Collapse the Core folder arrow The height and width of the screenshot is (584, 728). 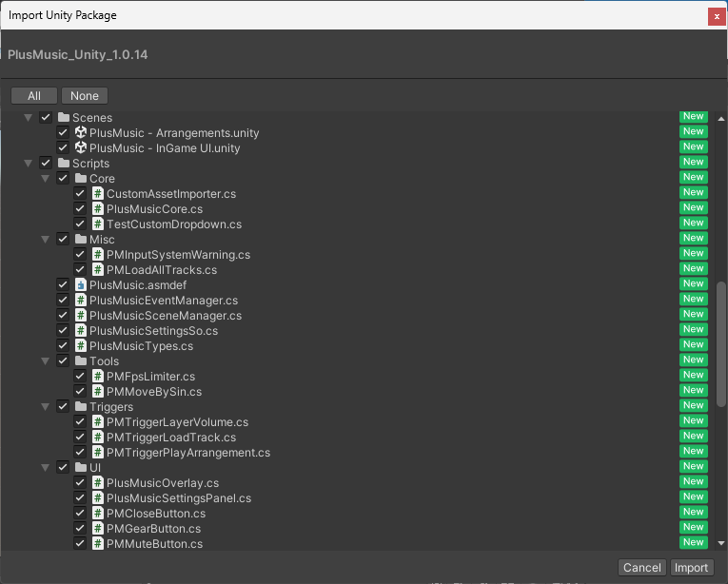coord(45,179)
